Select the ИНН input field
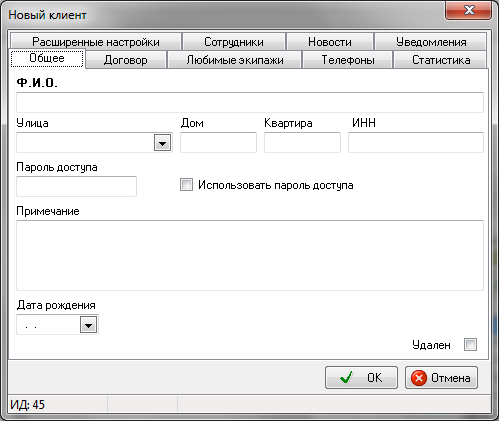 click(416, 143)
